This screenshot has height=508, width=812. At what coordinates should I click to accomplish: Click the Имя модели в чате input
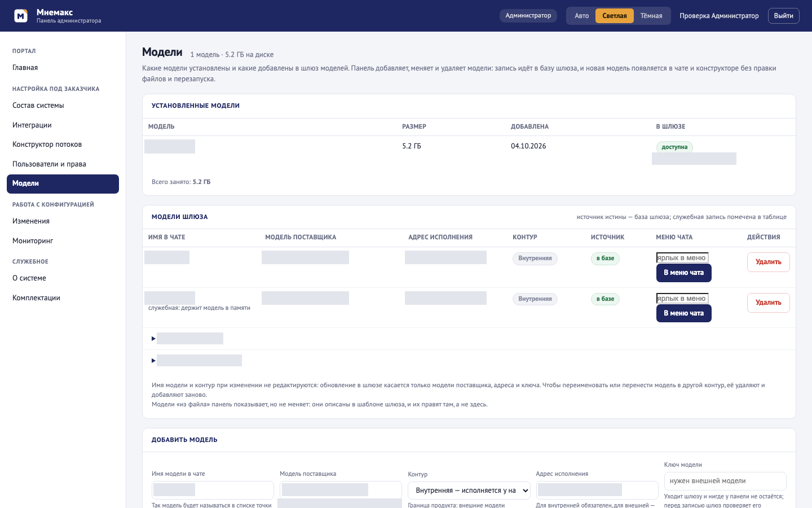pyautogui.click(x=213, y=490)
